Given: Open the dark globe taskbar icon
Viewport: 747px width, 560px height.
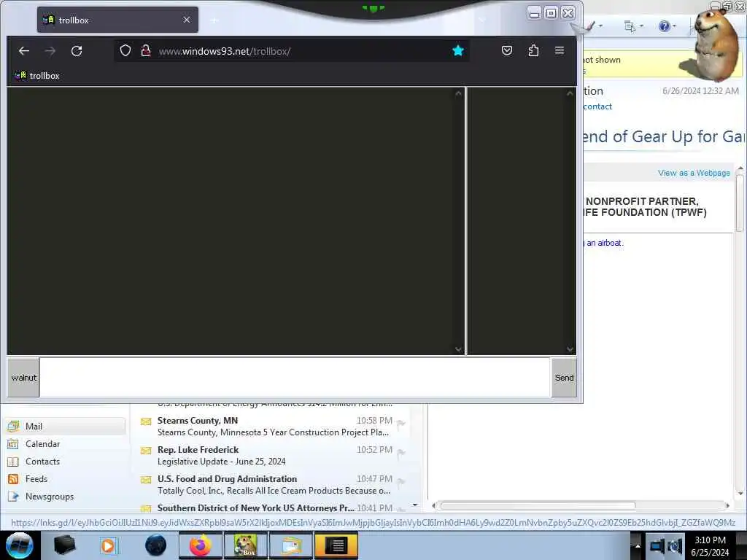Looking at the screenshot, I should point(156,545).
